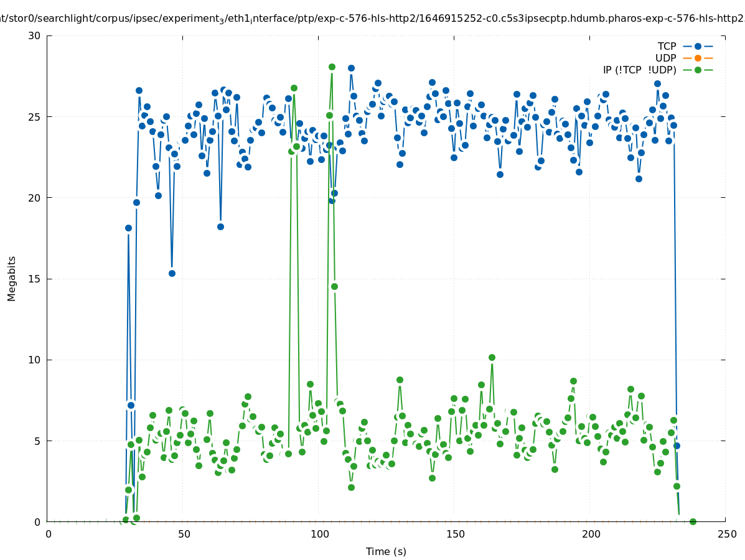Click the x-axis tick label 100
Viewport: 745px width, 560px height.
pos(319,534)
